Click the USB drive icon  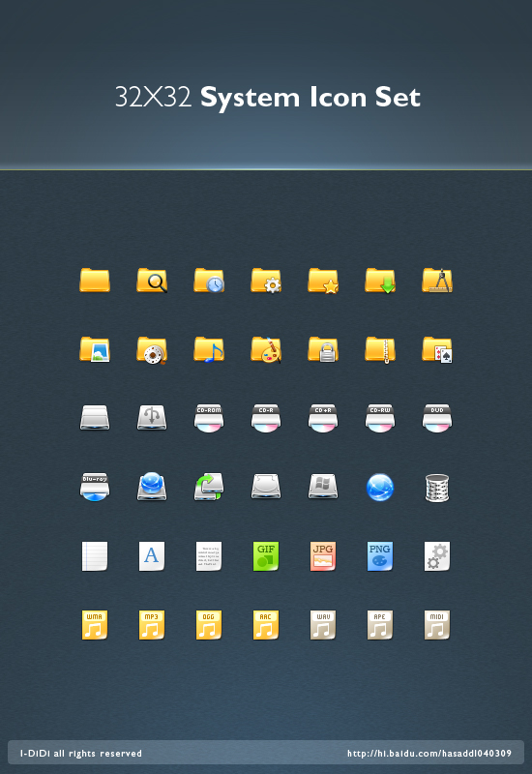pyautogui.click(x=152, y=418)
